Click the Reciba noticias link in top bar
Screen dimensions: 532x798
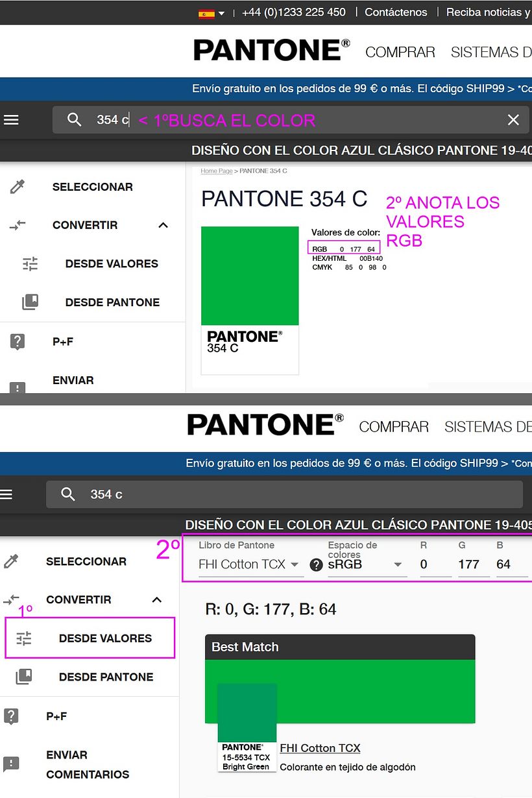click(489, 12)
